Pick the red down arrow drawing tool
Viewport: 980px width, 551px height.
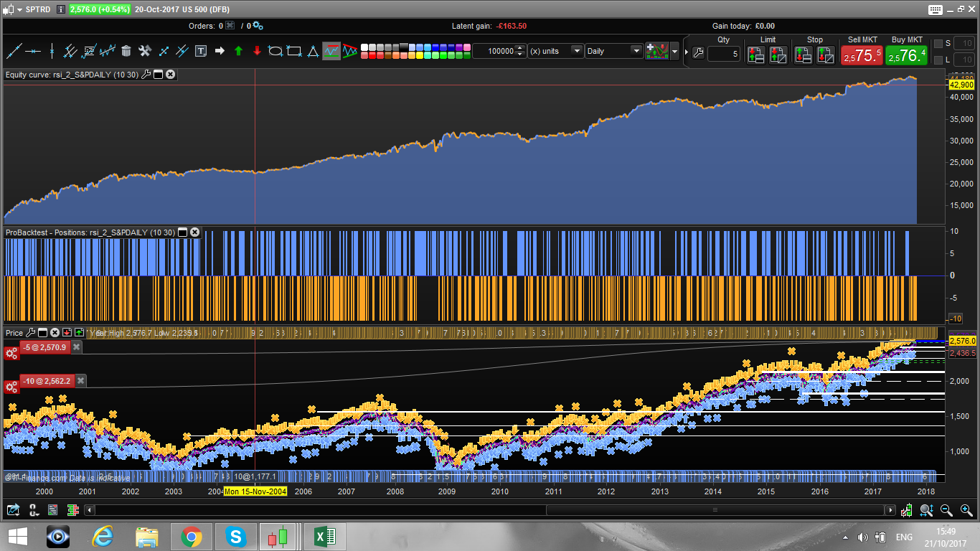point(257,51)
